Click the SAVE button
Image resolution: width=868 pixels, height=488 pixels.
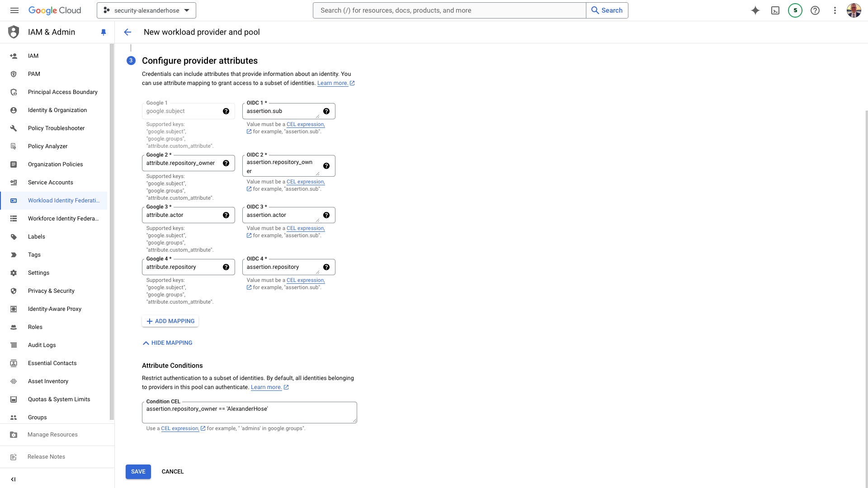tap(138, 471)
